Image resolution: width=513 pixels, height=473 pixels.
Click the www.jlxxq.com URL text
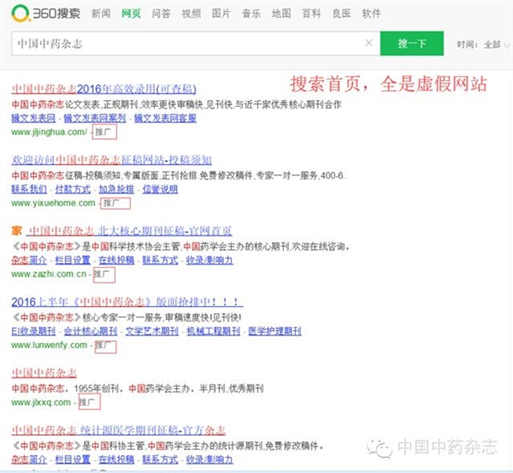(41, 402)
